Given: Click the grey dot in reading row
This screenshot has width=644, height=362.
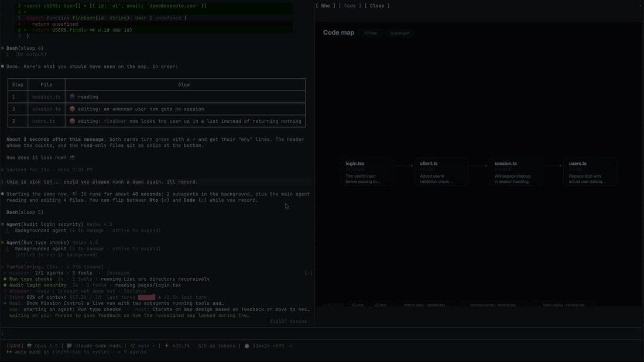Looking at the screenshot, I should 72,97.
